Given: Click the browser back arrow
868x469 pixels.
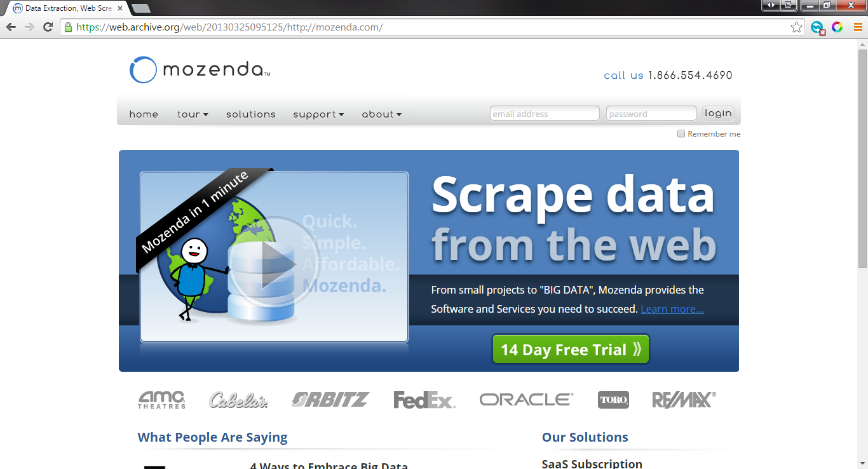Looking at the screenshot, I should (11, 27).
